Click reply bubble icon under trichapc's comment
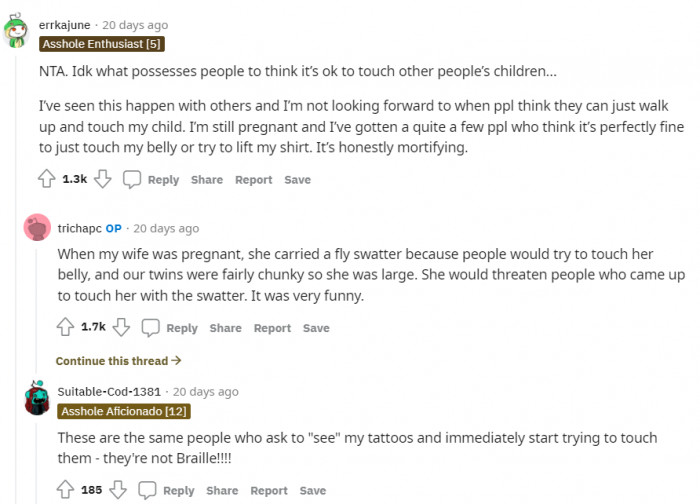Screen dimensions: 700x504 click(151, 327)
